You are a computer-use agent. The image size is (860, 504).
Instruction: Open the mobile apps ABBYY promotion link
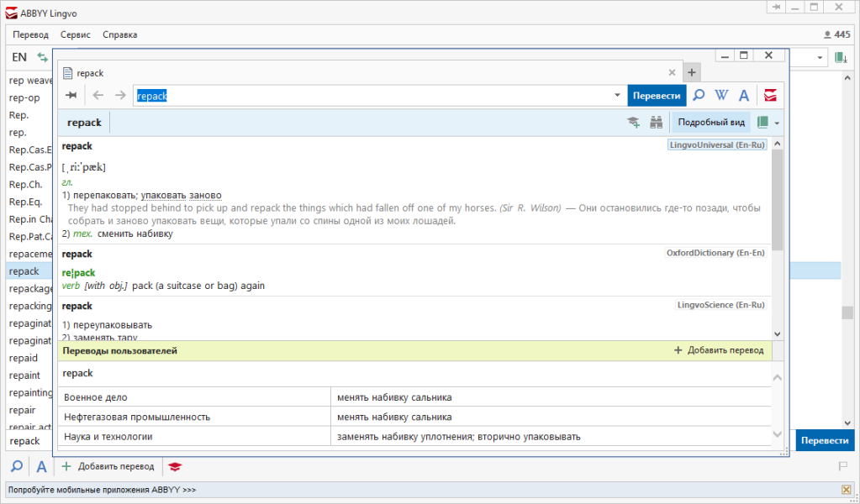[102, 490]
